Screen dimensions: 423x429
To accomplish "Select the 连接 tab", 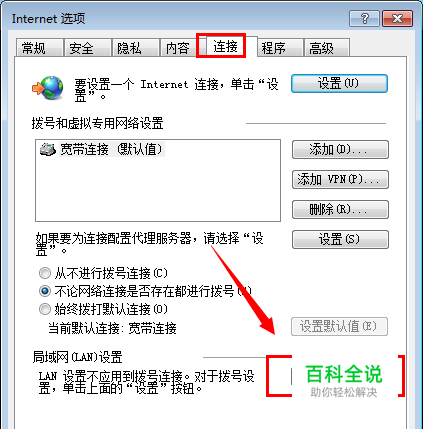I will pos(226,46).
